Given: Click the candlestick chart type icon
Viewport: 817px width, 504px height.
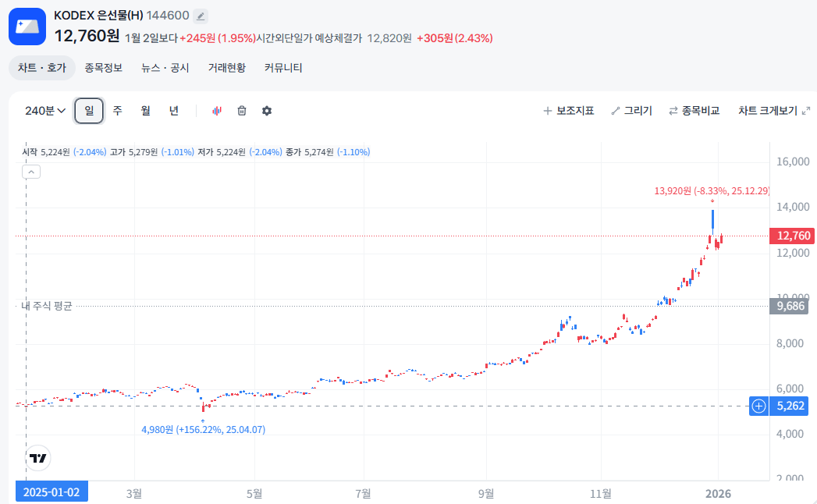Looking at the screenshot, I should 217,111.
